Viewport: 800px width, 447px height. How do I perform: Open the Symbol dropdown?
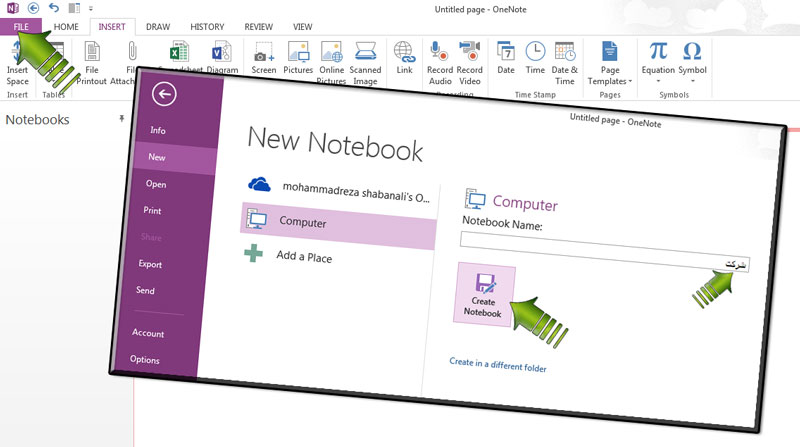[692, 62]
